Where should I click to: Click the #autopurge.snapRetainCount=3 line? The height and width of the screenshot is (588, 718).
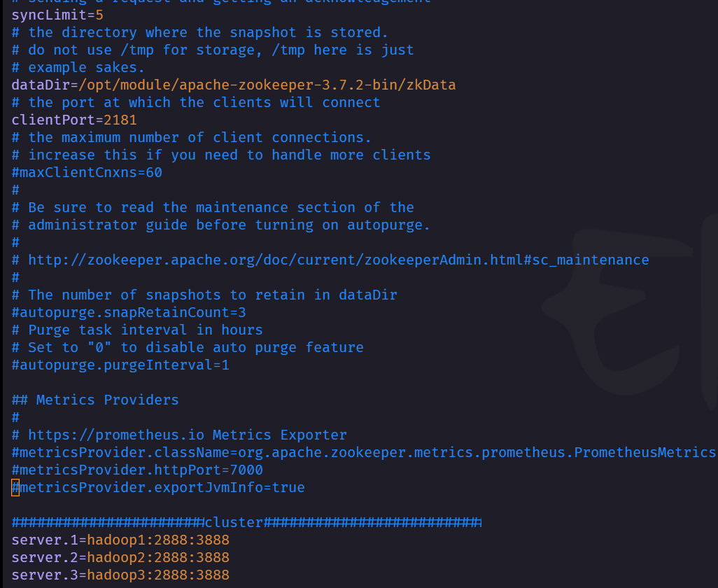tap(129, 313)
